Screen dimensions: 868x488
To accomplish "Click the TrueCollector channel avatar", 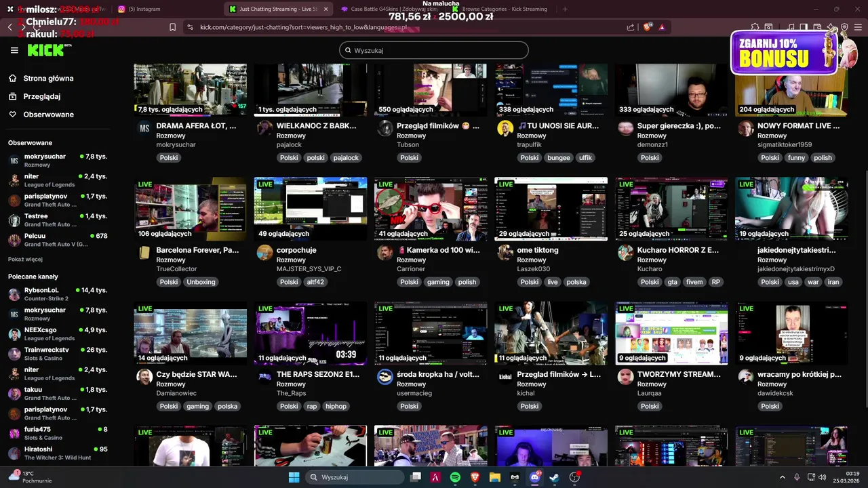I will 144,253.
